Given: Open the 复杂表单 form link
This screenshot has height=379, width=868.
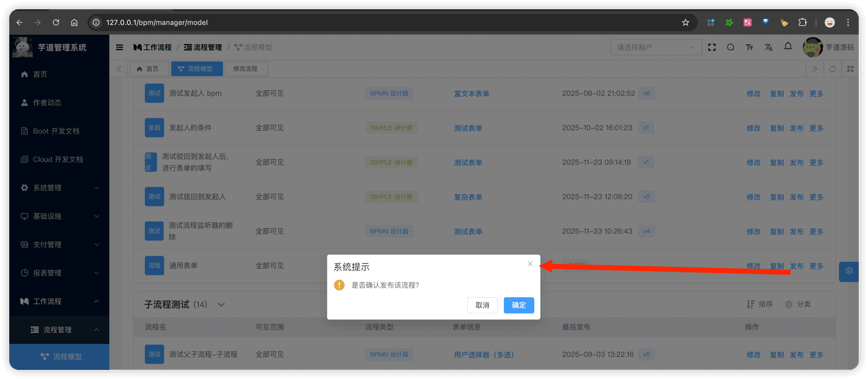Looking at the screenshot, I should (x=468, y=197).
